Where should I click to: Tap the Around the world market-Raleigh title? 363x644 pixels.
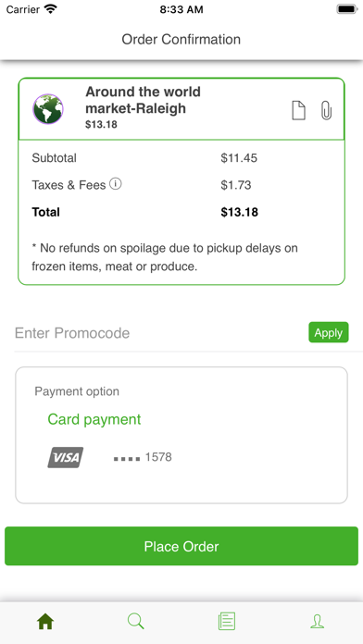pos(143,100)
